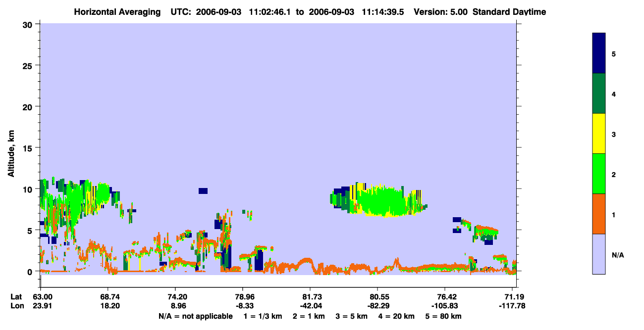The height and width of the screenshot is (330, 644).
Task: Click legend text '2 = 1 km'
Action: [308, 316]
